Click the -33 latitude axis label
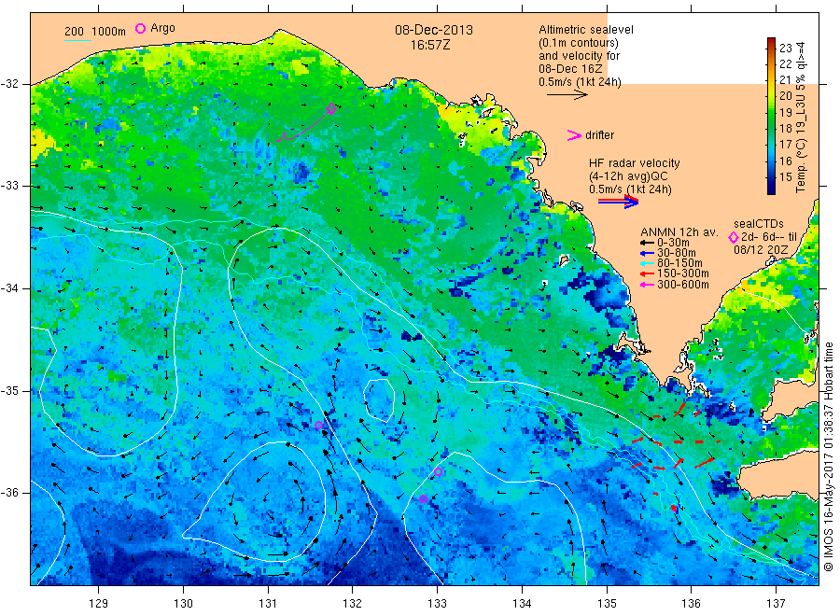The image size is (840, 616). click(10, 186)
